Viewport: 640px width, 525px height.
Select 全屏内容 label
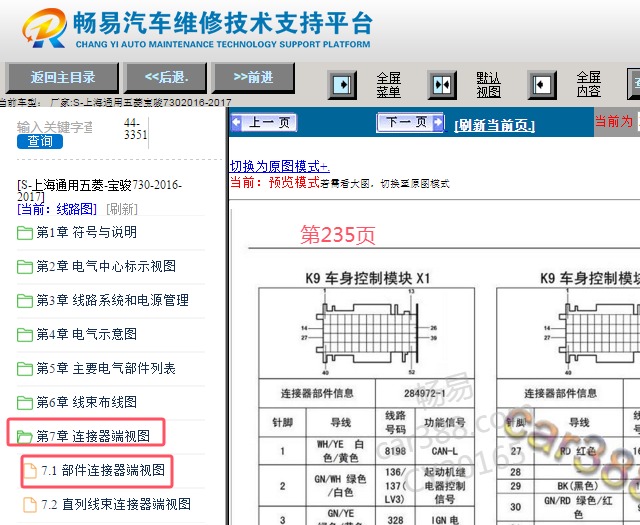[588, 85]
